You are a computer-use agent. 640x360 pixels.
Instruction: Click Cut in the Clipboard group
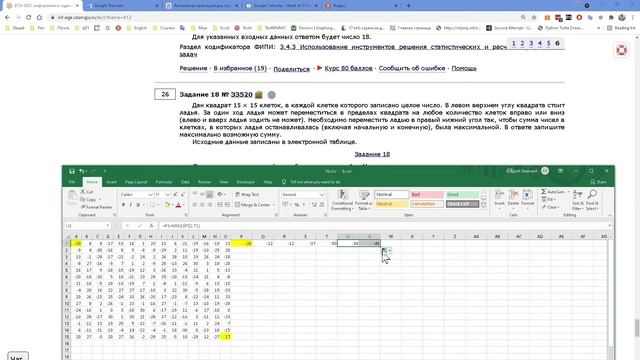coord(87,191)
